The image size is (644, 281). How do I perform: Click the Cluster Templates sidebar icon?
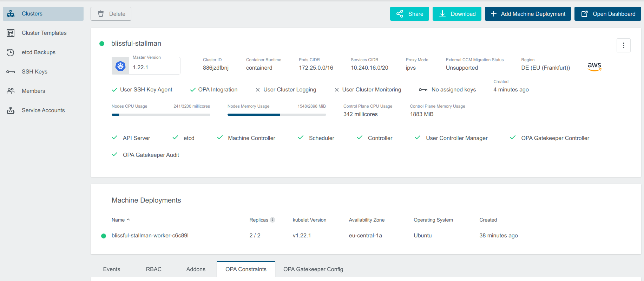pos(11,33)
